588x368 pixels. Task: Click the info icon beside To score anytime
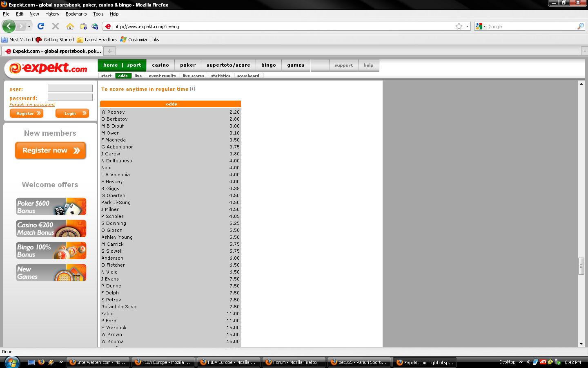click(x=193, y=89)
